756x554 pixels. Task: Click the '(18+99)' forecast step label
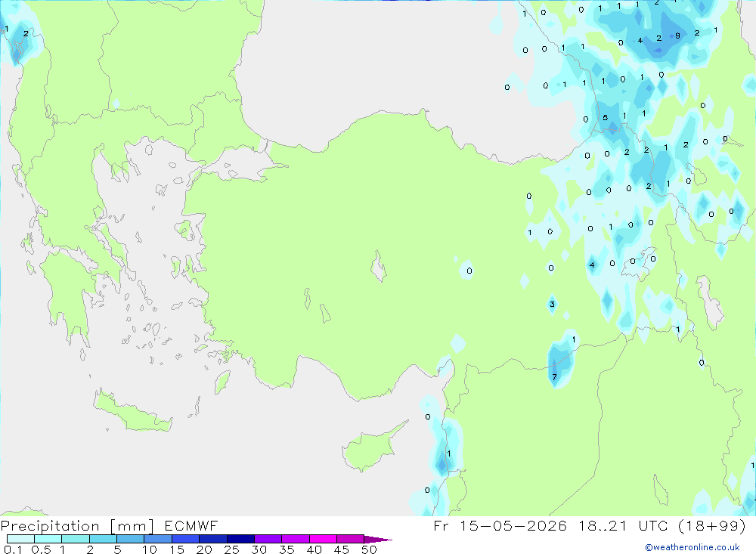[712, 525]
